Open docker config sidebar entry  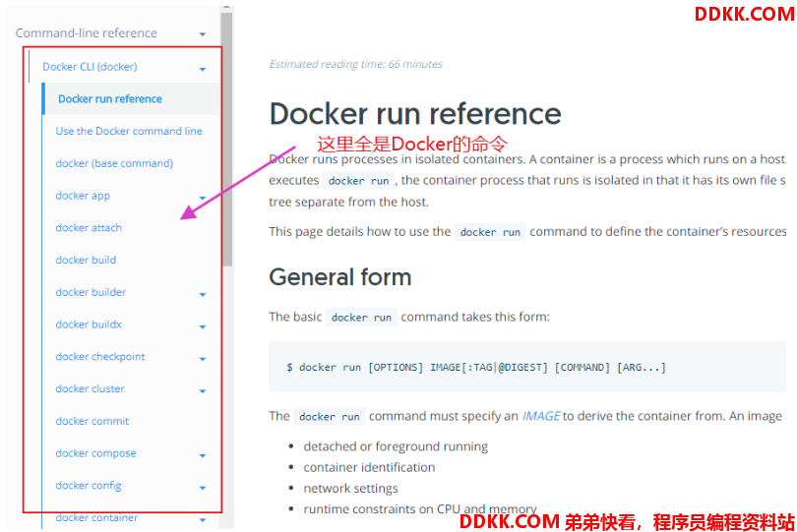[89, 485]
